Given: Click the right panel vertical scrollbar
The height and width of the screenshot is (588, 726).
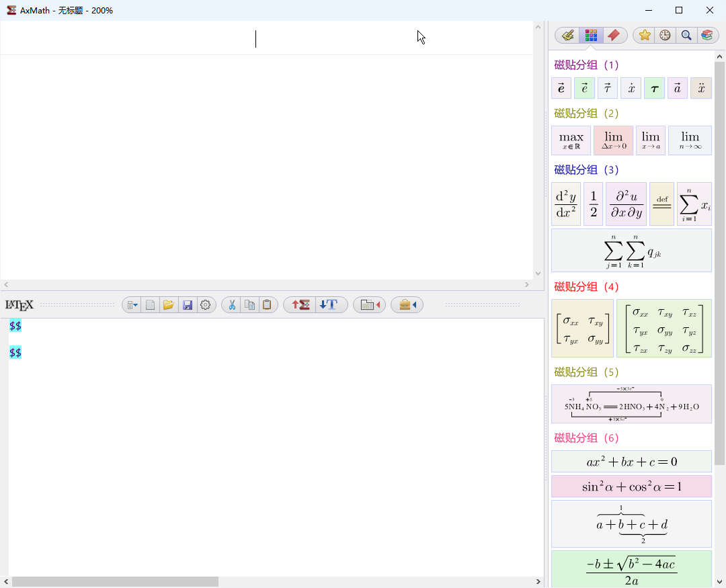Looking at the screenshot, I should [720, 269].
